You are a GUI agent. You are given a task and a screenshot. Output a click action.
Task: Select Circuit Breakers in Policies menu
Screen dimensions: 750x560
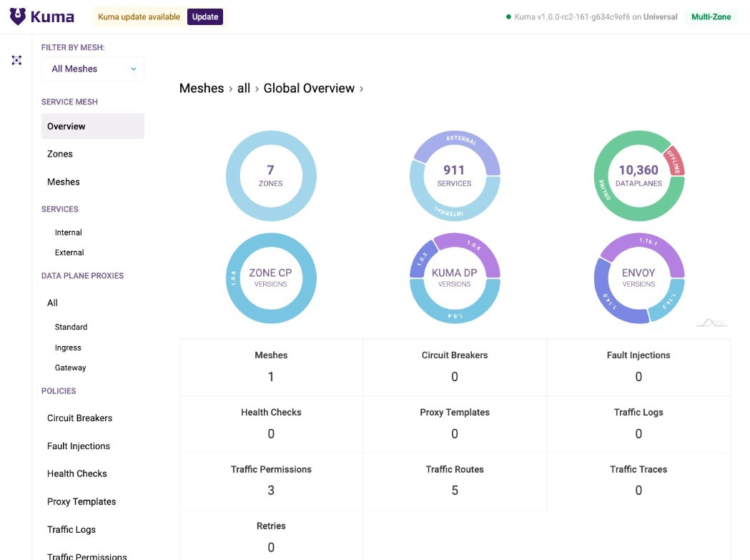coord(79,418)
